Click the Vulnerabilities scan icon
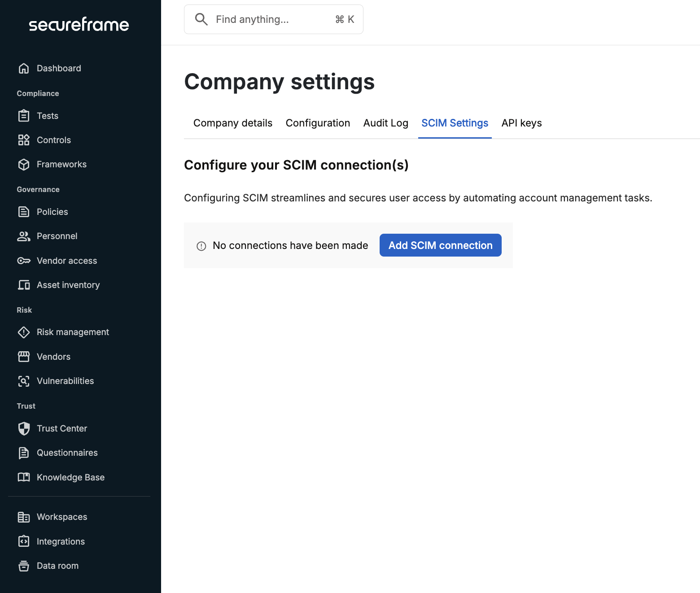This screenshot has height=593, width=700. (x=24, y=381)
